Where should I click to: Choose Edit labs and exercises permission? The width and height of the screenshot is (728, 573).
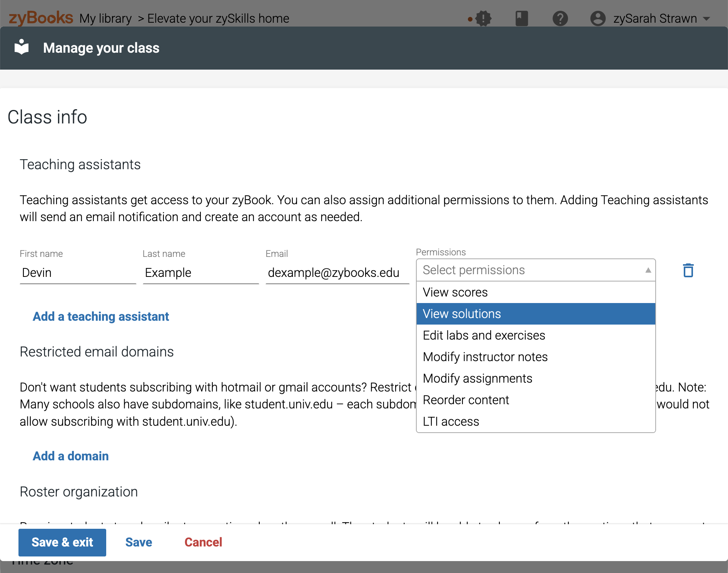coord(536,335)
